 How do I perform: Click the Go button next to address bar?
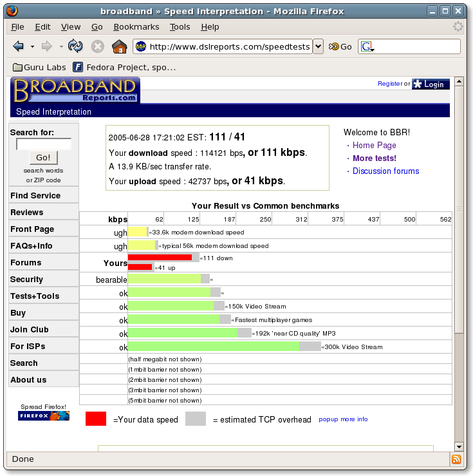(x=340, y=47)
